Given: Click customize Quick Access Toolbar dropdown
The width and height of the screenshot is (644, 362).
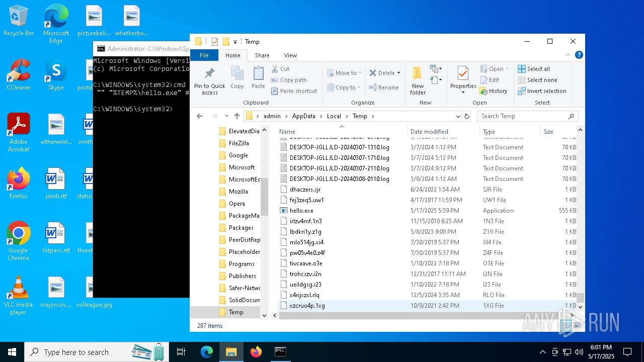Looking at the screenshot, I should tap(235, 42).
